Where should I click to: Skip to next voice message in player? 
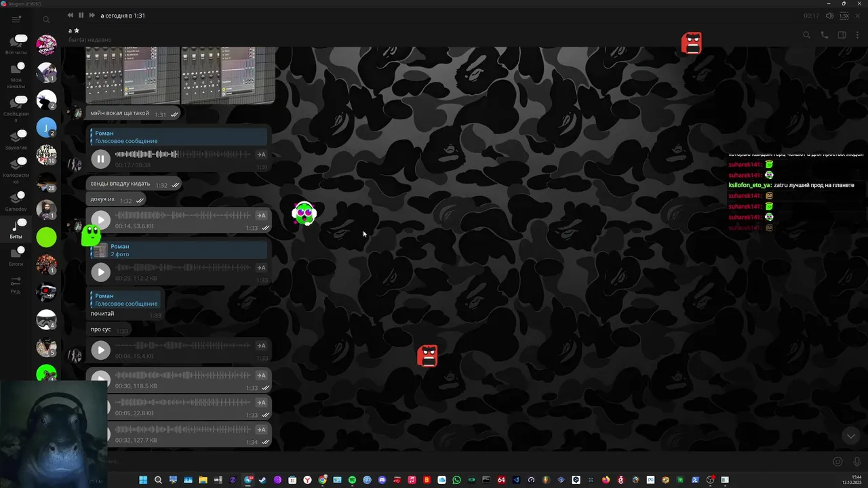[91, 15]
